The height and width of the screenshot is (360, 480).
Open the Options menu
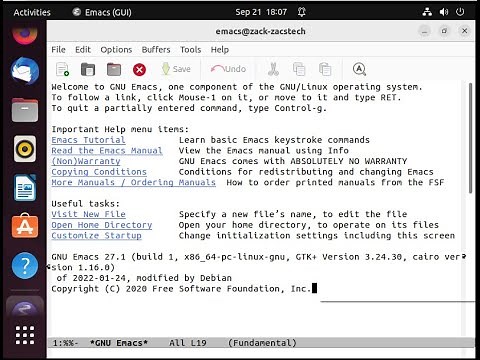pyautogui.click(x=116, y=50)
